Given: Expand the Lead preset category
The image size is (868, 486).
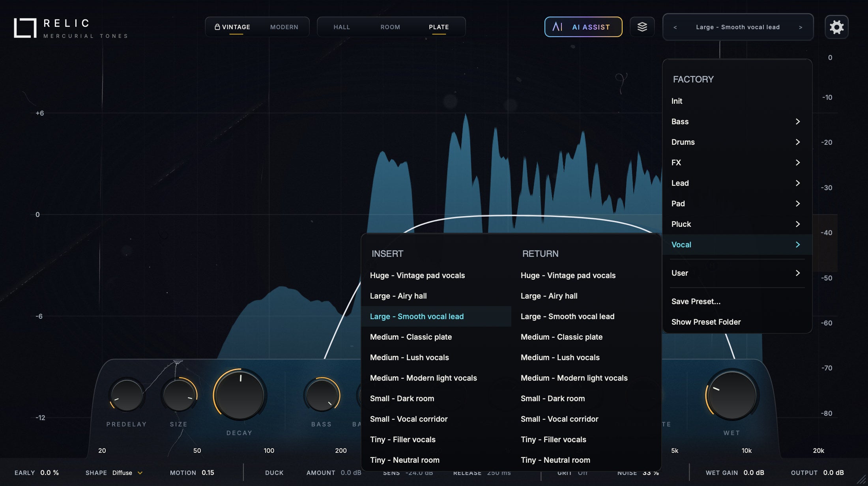Looking at the screenshot, I should (737, 183).
